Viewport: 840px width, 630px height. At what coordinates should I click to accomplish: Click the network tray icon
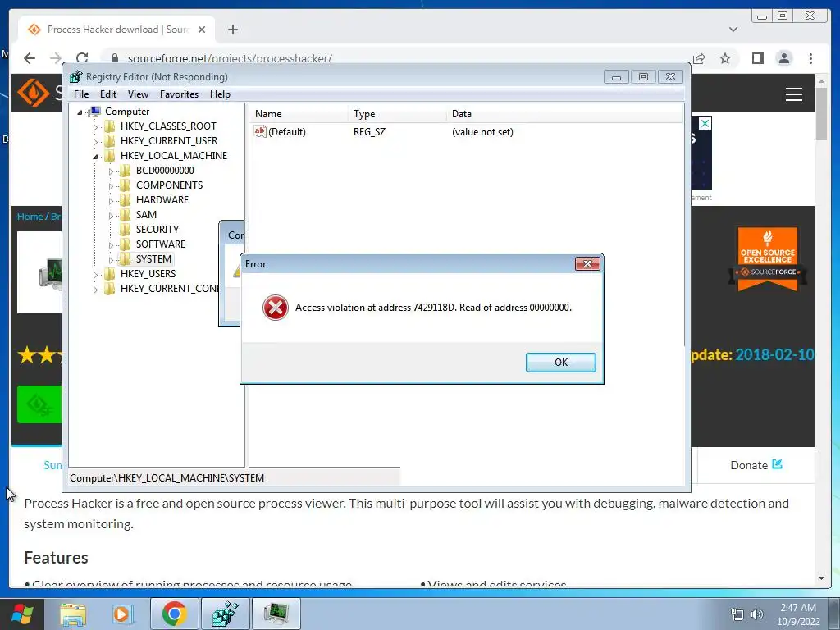[737, 614]
